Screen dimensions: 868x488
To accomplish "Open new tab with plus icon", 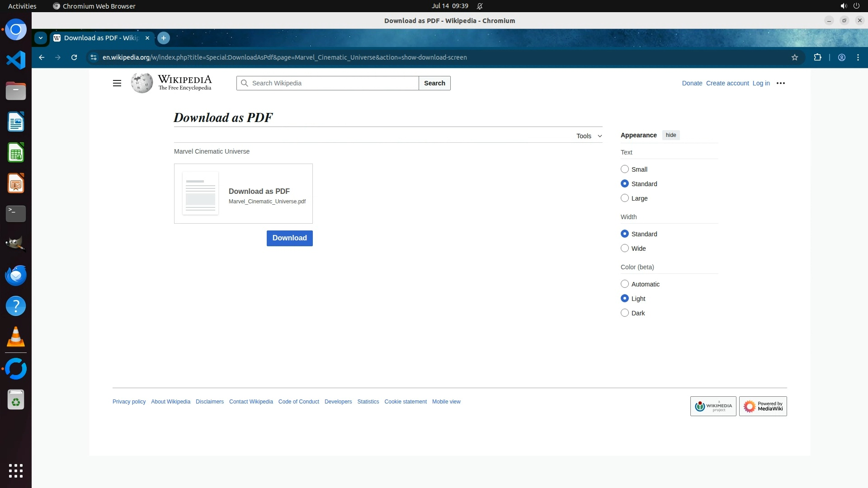I will click(x=164, y=38).
